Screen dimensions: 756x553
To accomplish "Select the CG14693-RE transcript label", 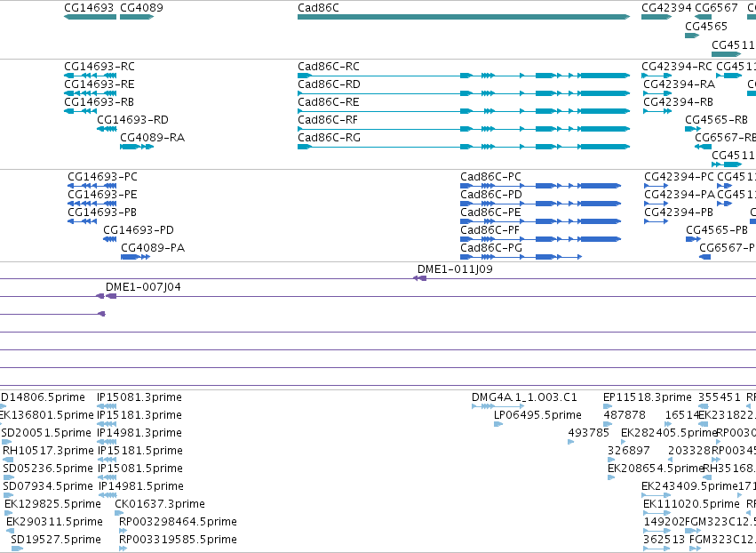I will pyautogui.click(x=99, y=84).
